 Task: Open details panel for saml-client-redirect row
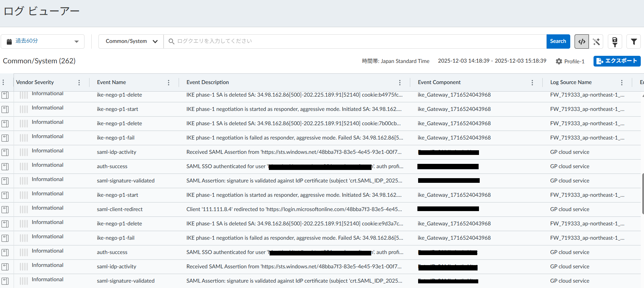[x=5, y=209]
